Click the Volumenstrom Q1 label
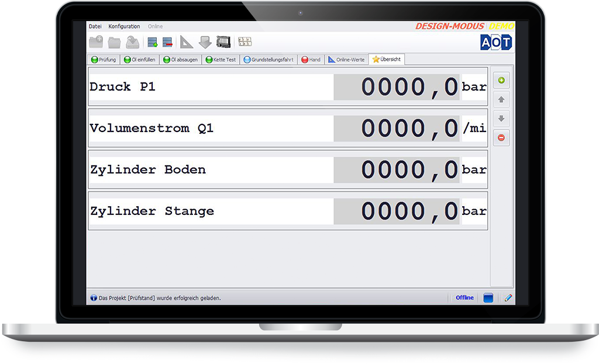Screen dimensions: 599x364 point(152,128)
